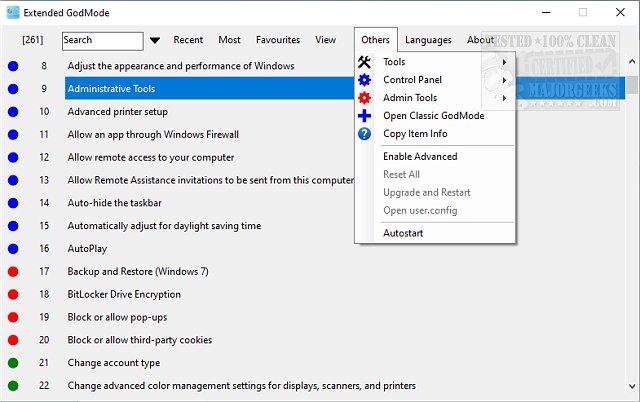This screenshot has width=640, height=402.
Task: Click the question mark Copy Item Info icon
Action: click(364, 134)
